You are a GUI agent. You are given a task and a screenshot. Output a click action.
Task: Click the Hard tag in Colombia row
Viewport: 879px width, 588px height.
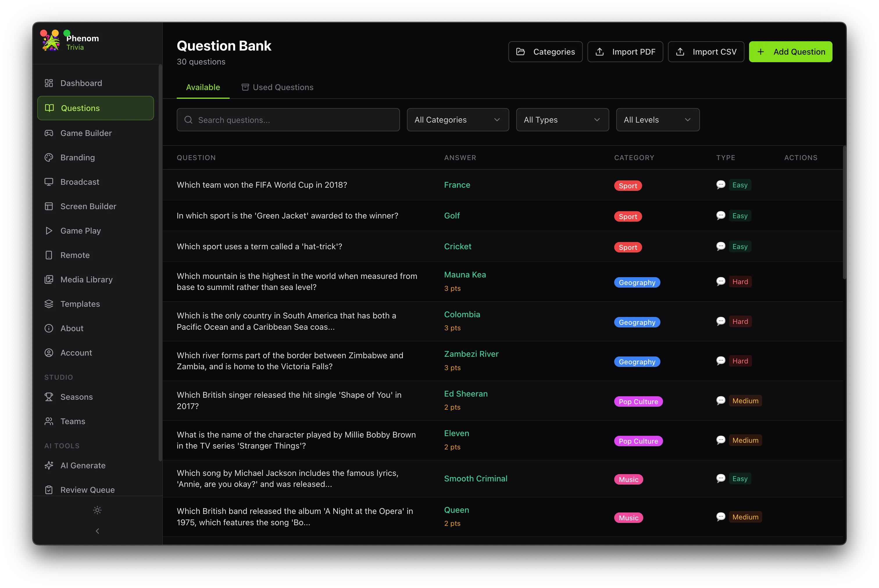[x=740, y=321]
